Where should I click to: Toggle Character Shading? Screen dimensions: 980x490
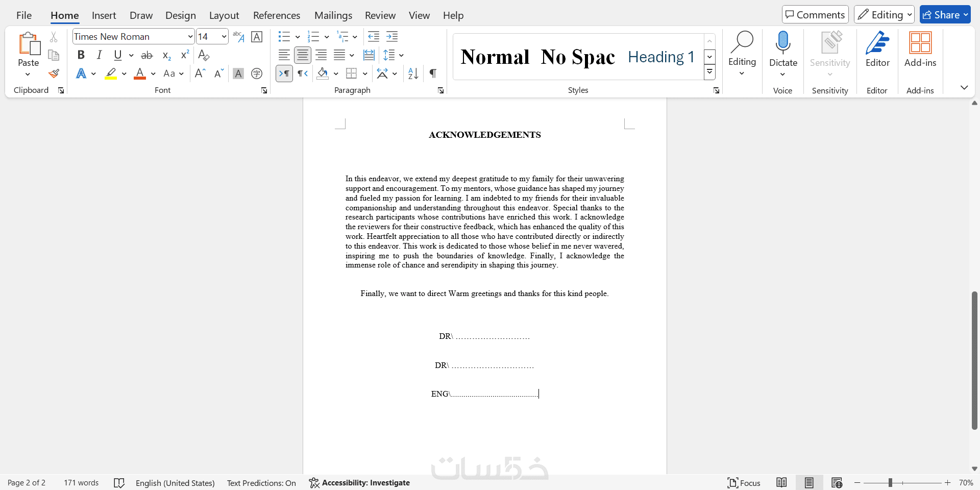[x=238, y=73]
